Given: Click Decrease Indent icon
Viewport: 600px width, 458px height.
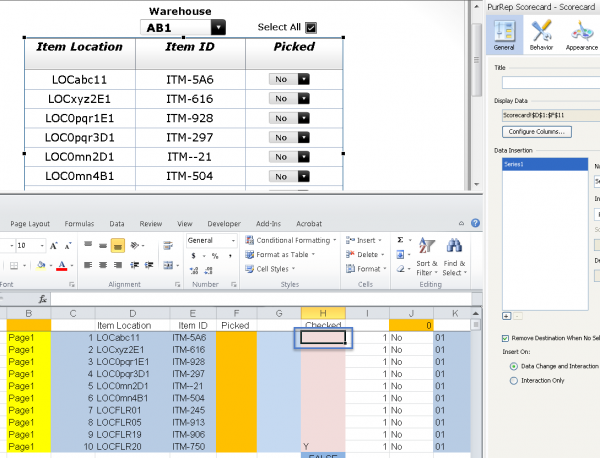Looking at the screenshot, I should (x=134, y=265).
